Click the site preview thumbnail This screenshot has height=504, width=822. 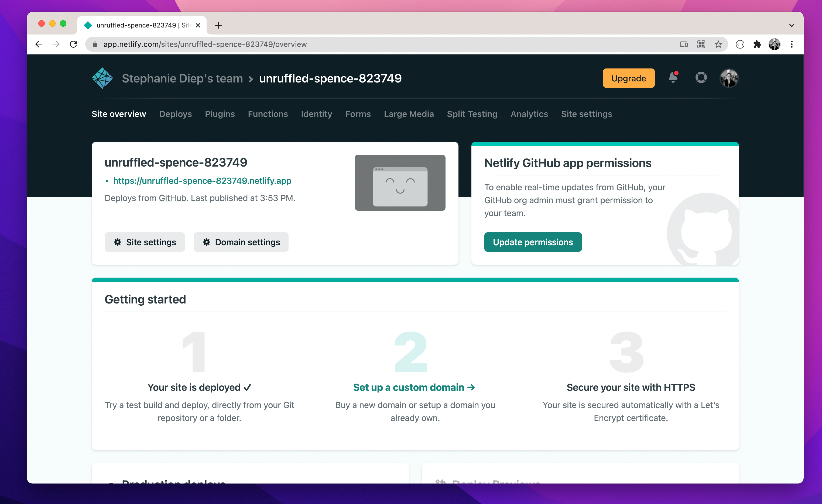click(400, 183)
